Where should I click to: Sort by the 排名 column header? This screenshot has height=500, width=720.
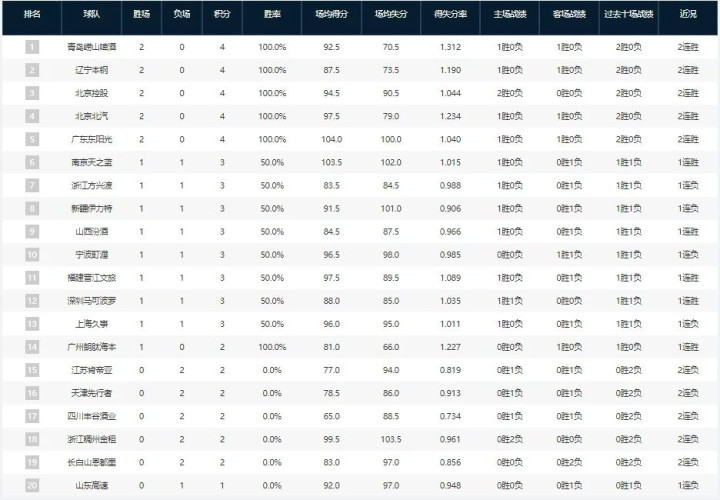click(x=32, y=17)
